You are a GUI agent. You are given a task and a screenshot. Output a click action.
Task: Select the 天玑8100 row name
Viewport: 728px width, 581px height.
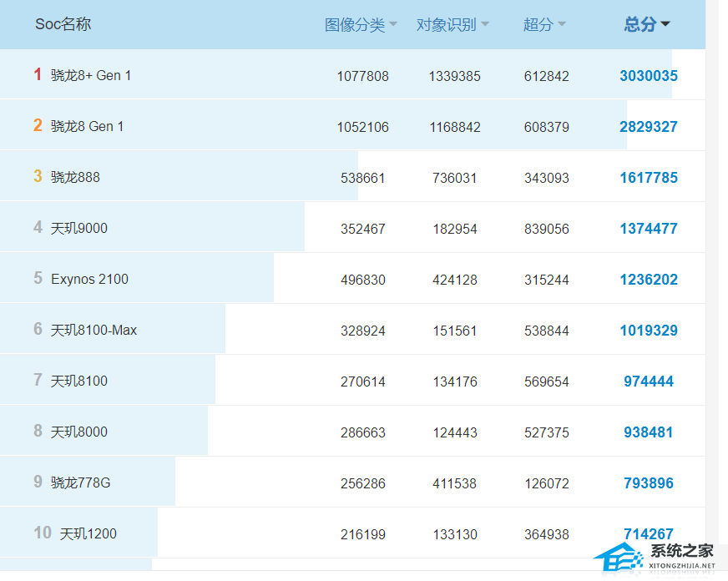(x=79, y=381)
